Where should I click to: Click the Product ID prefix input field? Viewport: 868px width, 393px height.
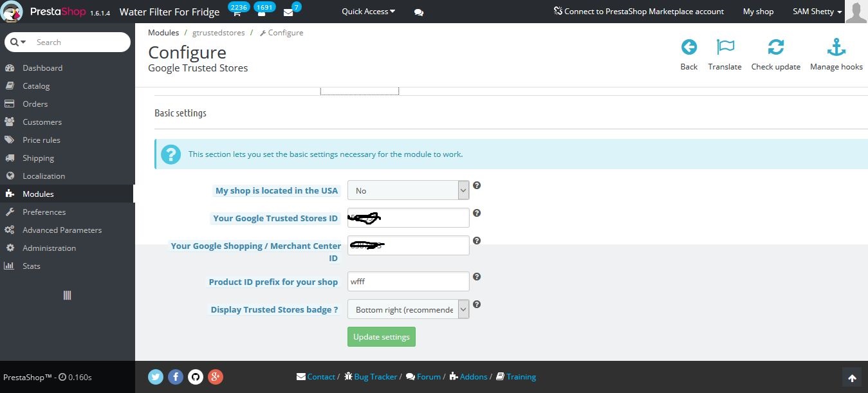[408, 282]
